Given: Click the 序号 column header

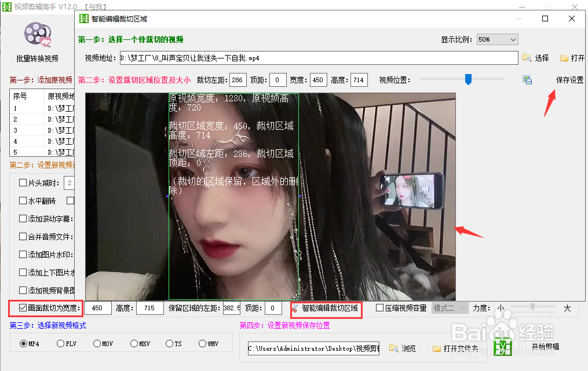Looking at the screenshot, I should coord(27,96).
